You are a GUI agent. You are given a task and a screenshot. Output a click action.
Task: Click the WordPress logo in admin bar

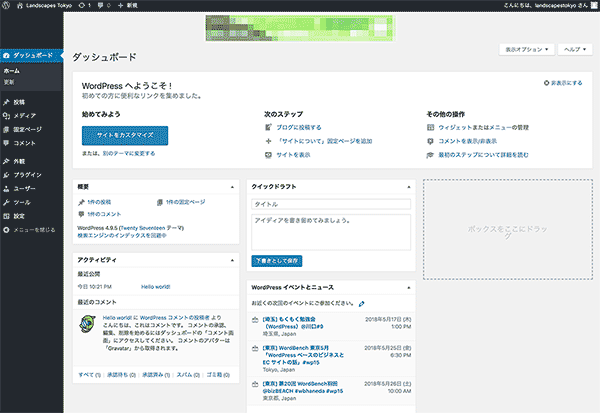[x=6, y=5]
